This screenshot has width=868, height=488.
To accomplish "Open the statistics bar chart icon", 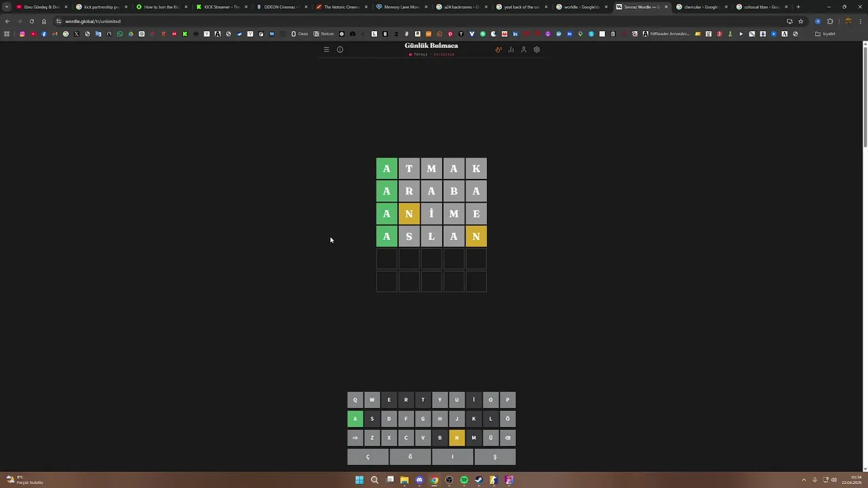I will pos(511,49).
